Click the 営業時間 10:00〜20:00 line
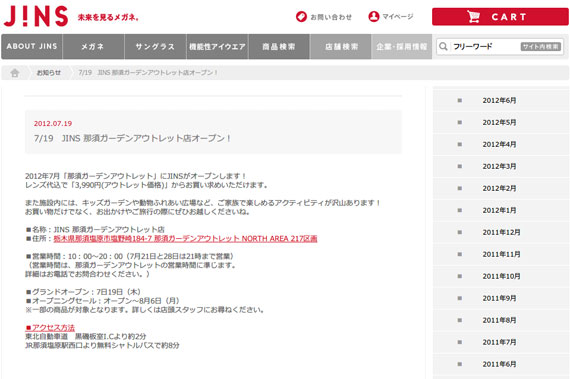This screenshot has height=379, width=570. (130, 257)
